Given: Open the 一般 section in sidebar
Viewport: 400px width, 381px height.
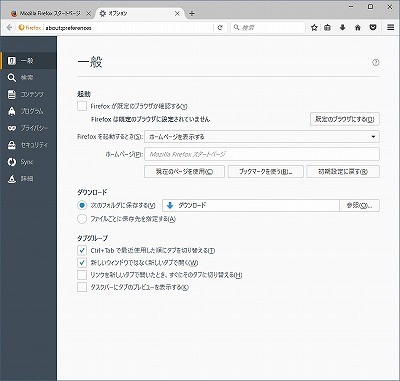Looking at the screenshot, I should [28, 61].
